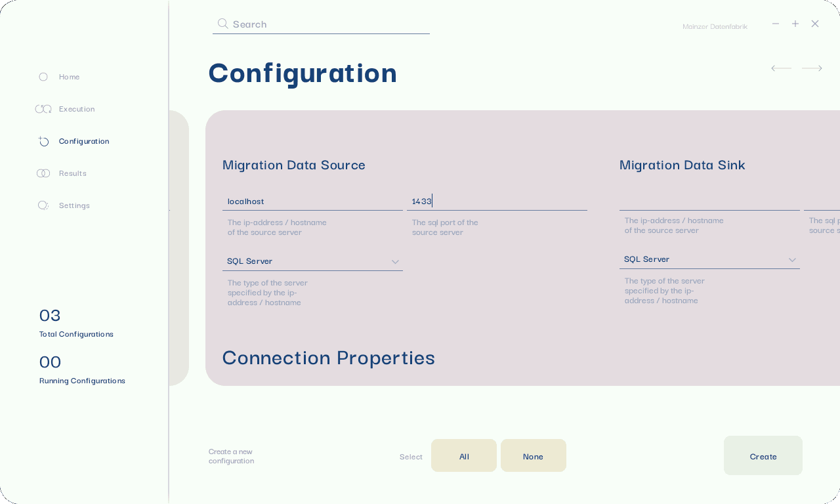Select All configurations button
840x504 pixels.
click(464, 455)
